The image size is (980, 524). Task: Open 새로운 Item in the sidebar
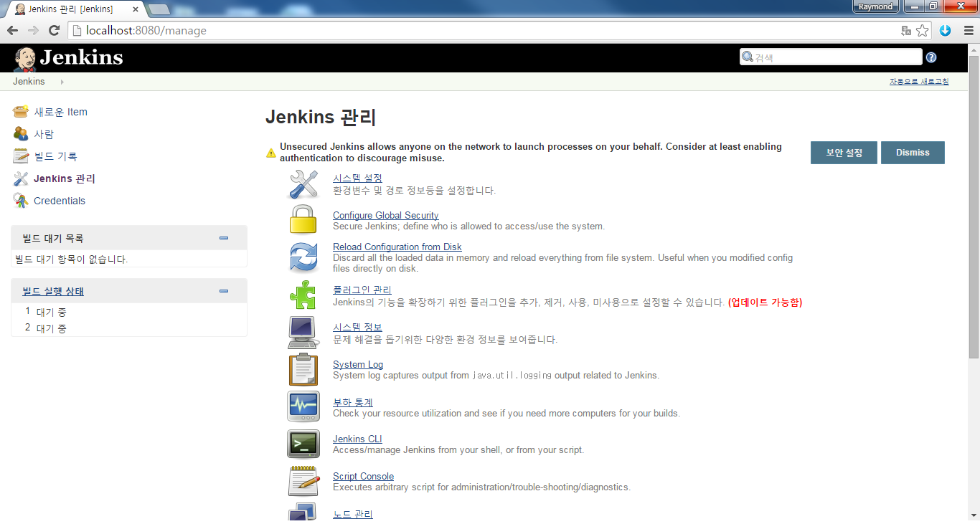click(x=60, y=112)
